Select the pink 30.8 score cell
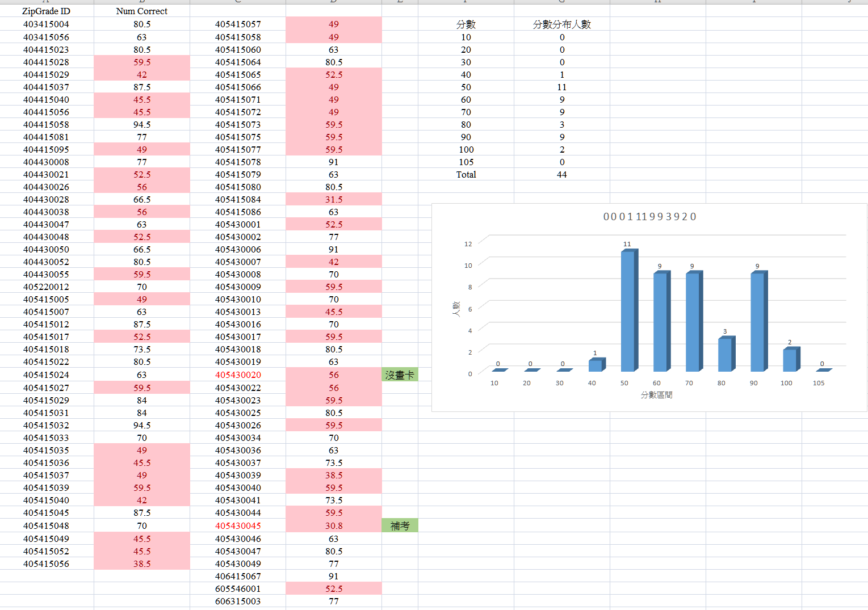 [x=333, y=526]
